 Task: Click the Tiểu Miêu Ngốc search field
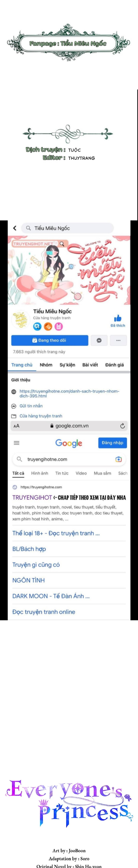(68, 228)
